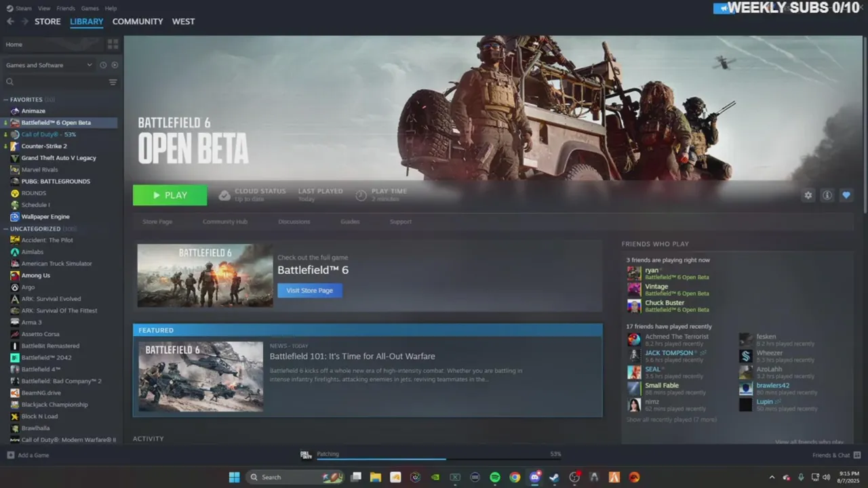Open Spotify from the taskbar
The image size is (868, 488).
[495, 477]
